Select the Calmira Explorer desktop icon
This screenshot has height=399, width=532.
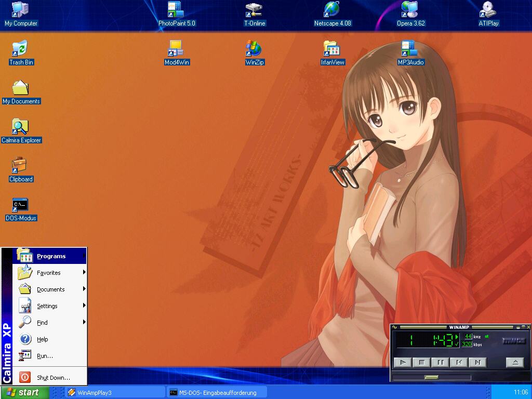(21, 131)
